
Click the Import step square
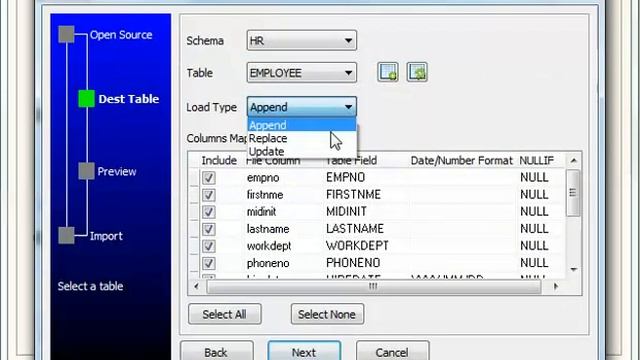pos(67,236)
